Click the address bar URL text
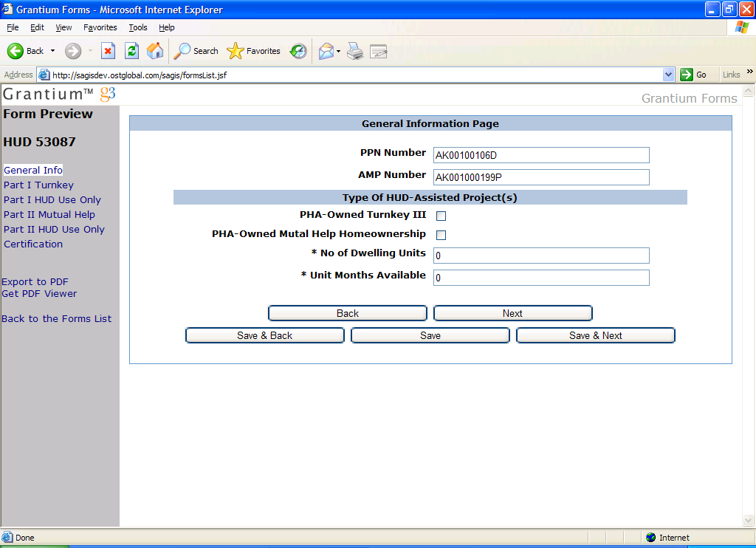This screenshot has width=756, height=548. pyautogui.click(x=140, y=75)
